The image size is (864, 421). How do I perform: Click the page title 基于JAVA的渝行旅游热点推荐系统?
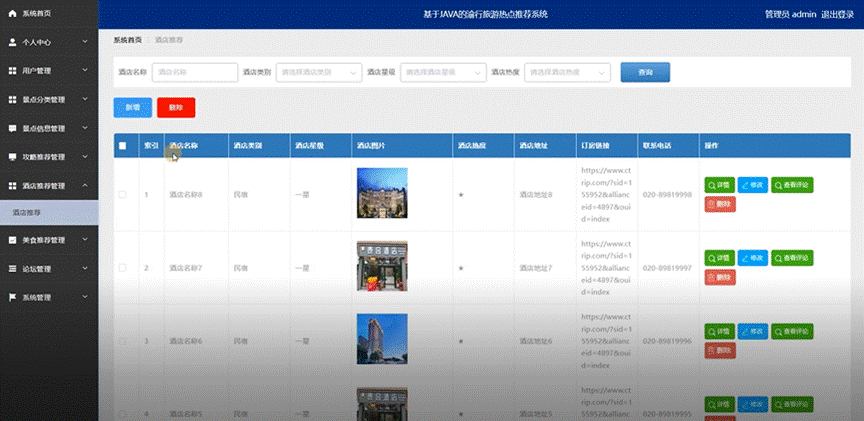[485, 14]
